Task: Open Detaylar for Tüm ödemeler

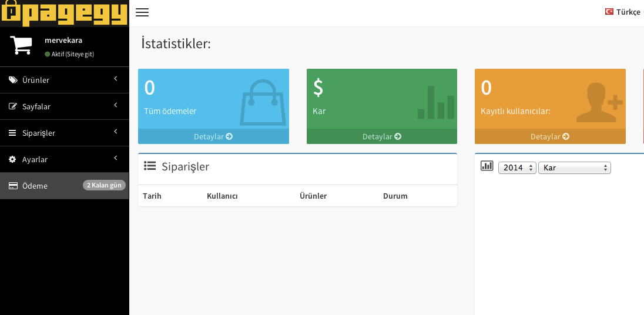Action: (213, 136)
